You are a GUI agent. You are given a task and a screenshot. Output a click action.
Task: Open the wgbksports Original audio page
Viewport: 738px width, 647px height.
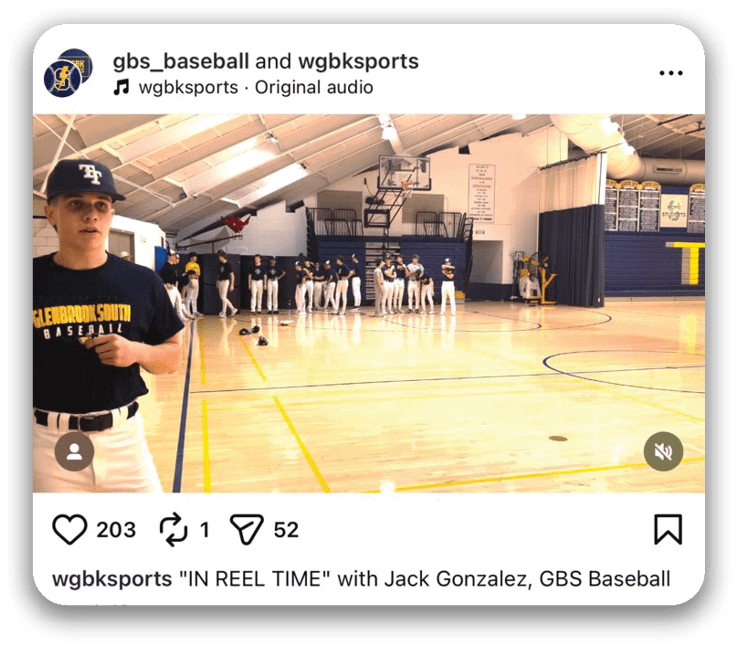pos(256,88)
